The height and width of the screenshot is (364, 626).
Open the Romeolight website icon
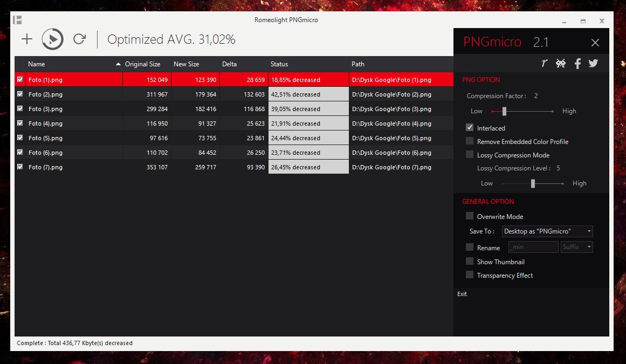click(x=544, y=63)
